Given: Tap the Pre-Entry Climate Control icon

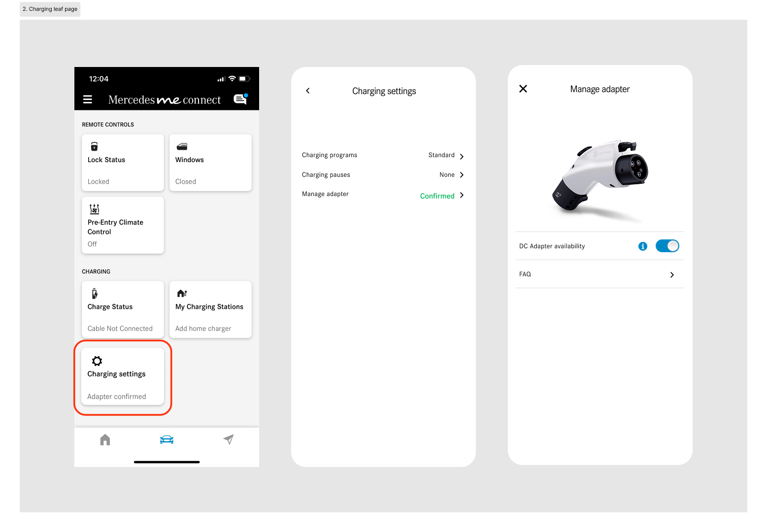Looking at the screenshot, I should [x=94, y=209].
